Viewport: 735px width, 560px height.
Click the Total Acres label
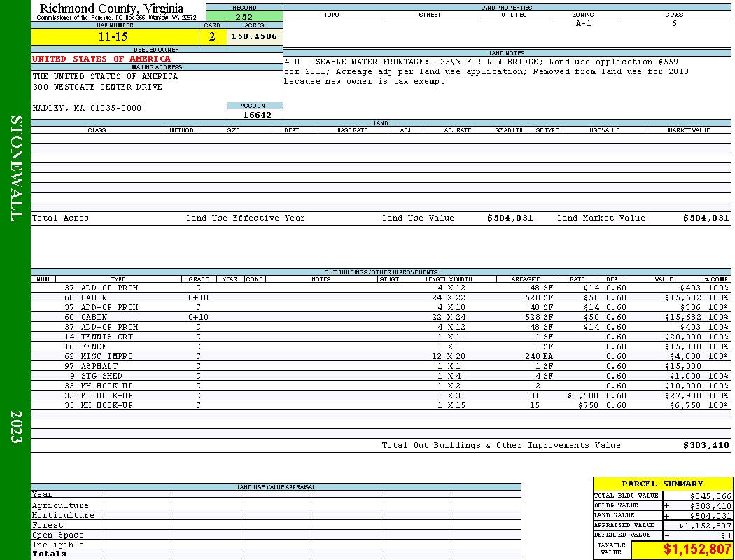(60, 218)
